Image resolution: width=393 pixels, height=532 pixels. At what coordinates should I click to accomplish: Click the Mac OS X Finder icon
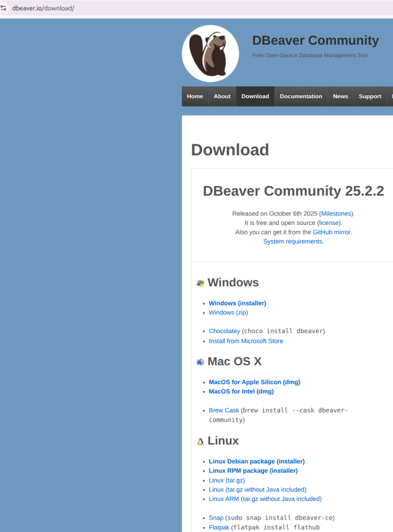click(x=200, y=362)
